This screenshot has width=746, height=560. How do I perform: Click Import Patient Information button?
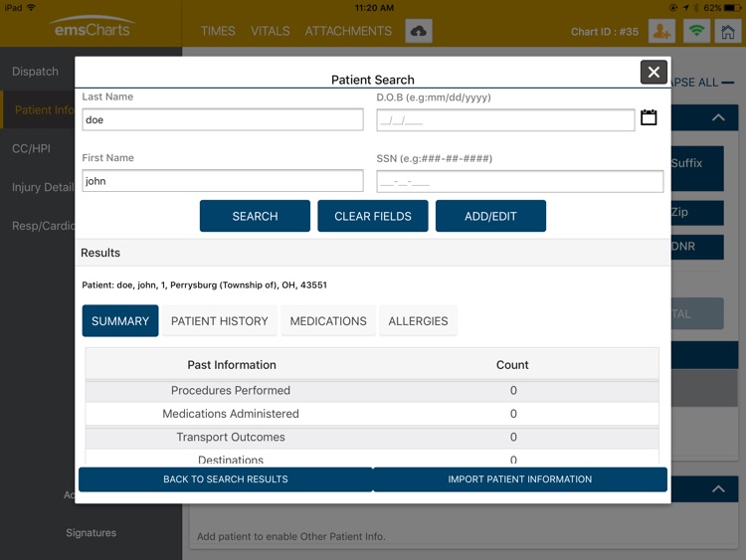pyautogui.click(x=520, y=479)
